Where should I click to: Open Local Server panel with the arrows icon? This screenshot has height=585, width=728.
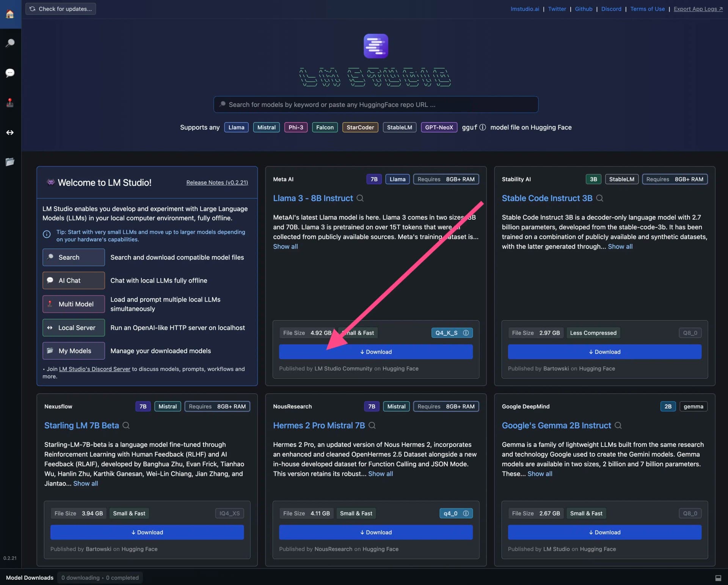[10, 132]
